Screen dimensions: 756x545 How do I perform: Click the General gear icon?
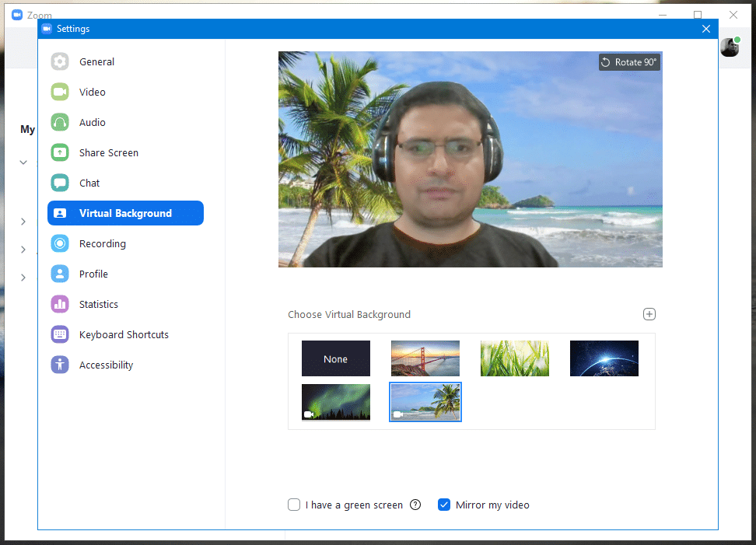[x=60, y=62]
